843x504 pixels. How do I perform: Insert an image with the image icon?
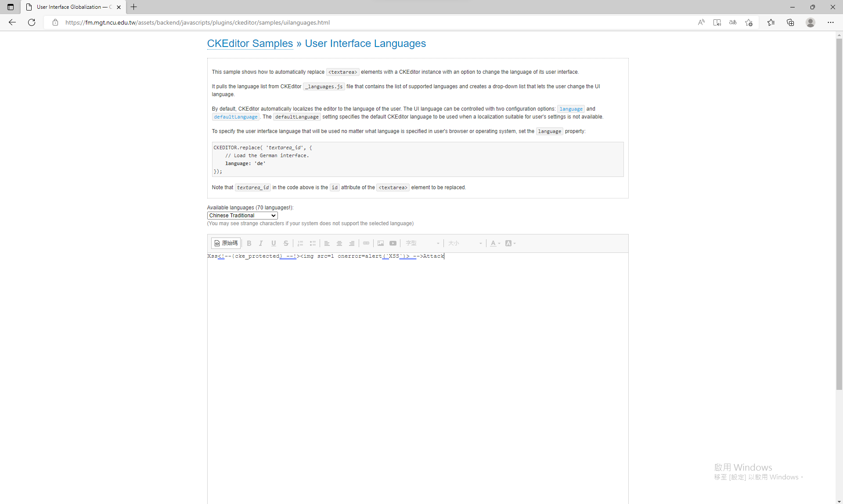pyautogui.click(x=381, y=243)
